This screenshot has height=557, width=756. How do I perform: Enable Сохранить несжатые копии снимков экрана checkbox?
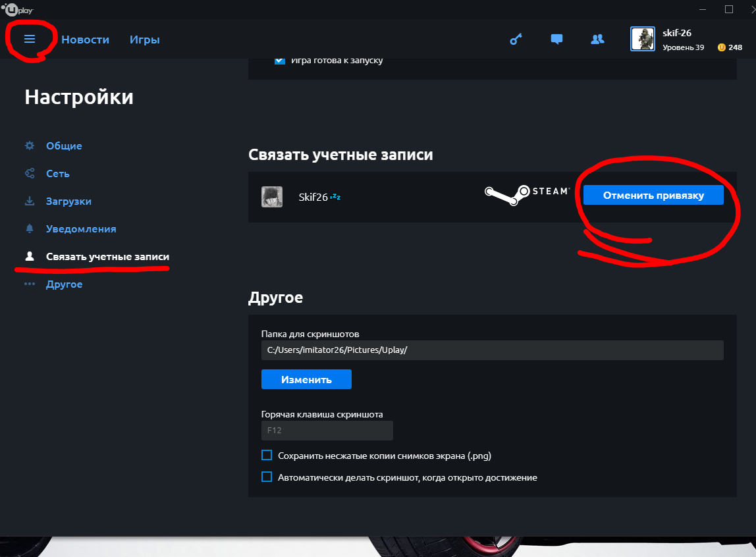pos(267,455)
